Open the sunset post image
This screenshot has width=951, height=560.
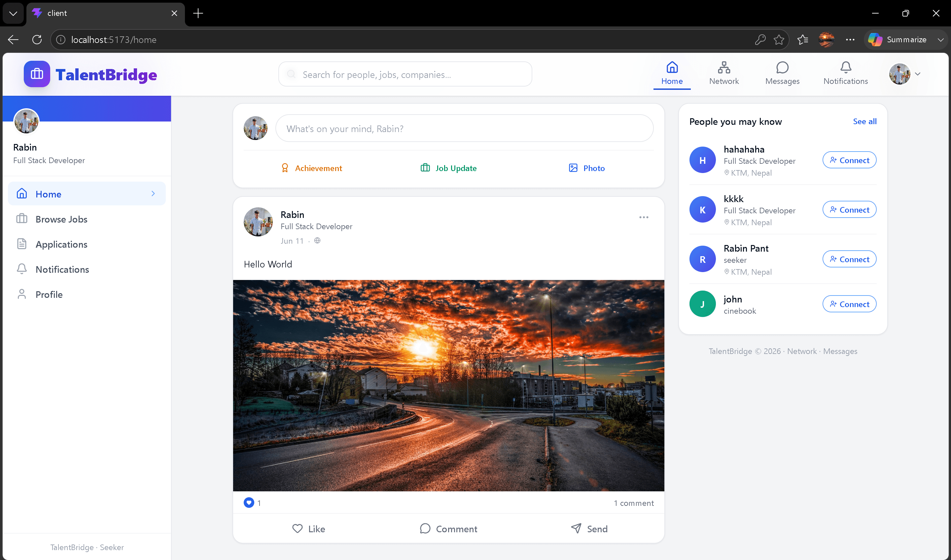[448, 385]
